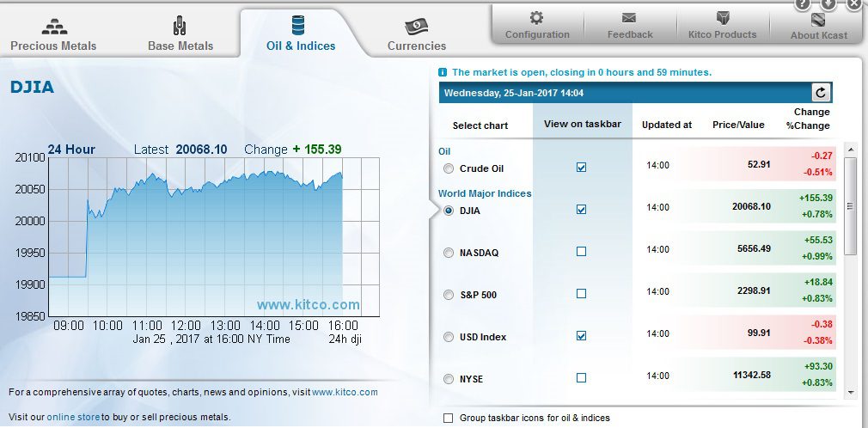Click the Feedback envelope icon
The width and height of the screenshot is (868, 428).
629,18
